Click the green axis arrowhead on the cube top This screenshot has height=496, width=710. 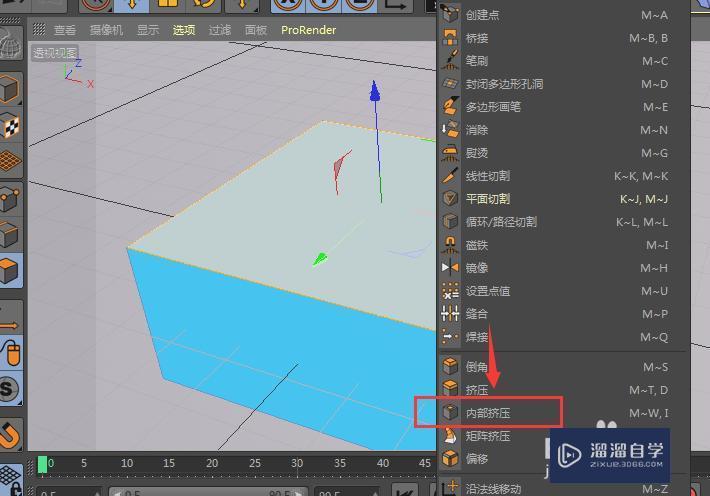[320, 259]
